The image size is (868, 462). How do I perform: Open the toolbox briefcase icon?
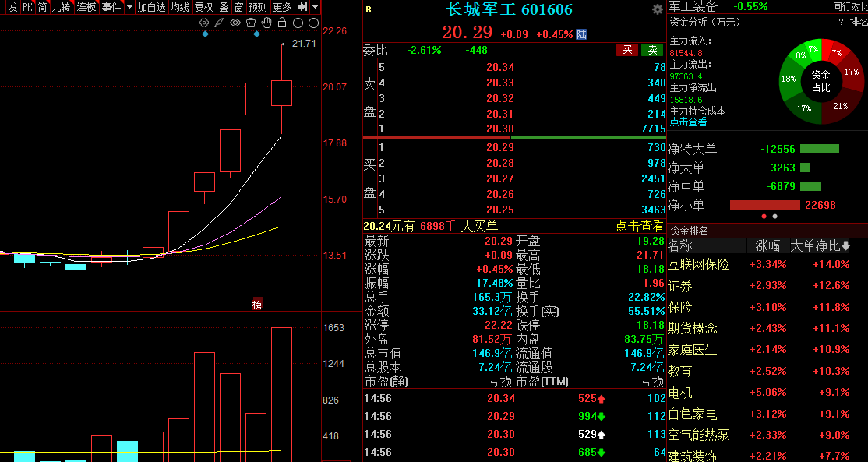click(x=251, y=23)
